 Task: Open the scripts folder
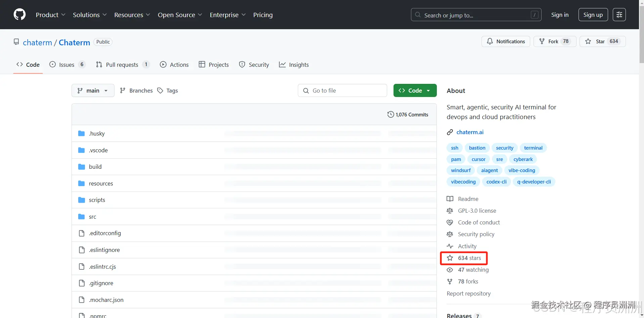(97, 200)
